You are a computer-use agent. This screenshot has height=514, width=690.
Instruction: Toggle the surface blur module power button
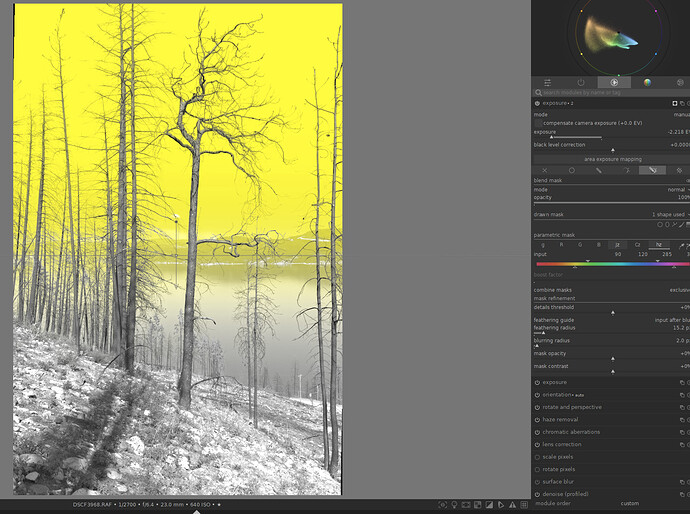537,482
